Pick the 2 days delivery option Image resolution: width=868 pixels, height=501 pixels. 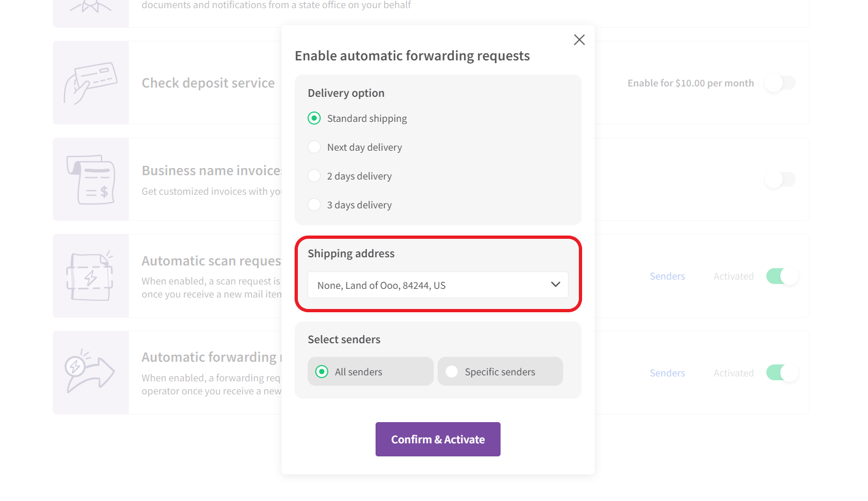(314, 176)
